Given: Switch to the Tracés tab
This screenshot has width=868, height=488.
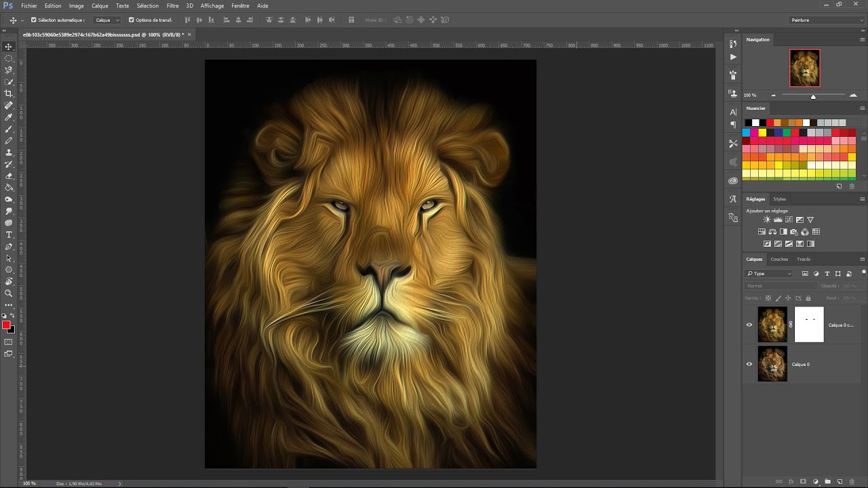Looking at the screenshot, I should point(804,259).
